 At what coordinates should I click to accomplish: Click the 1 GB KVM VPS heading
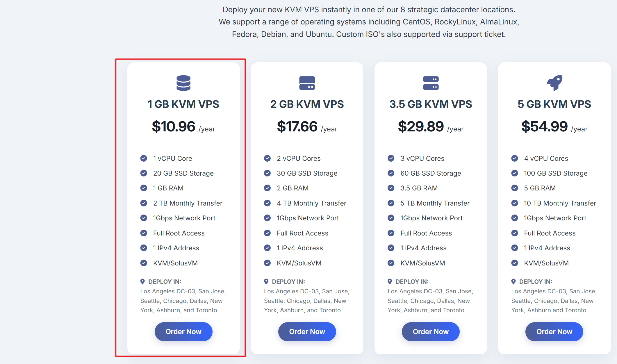(183, 104)
